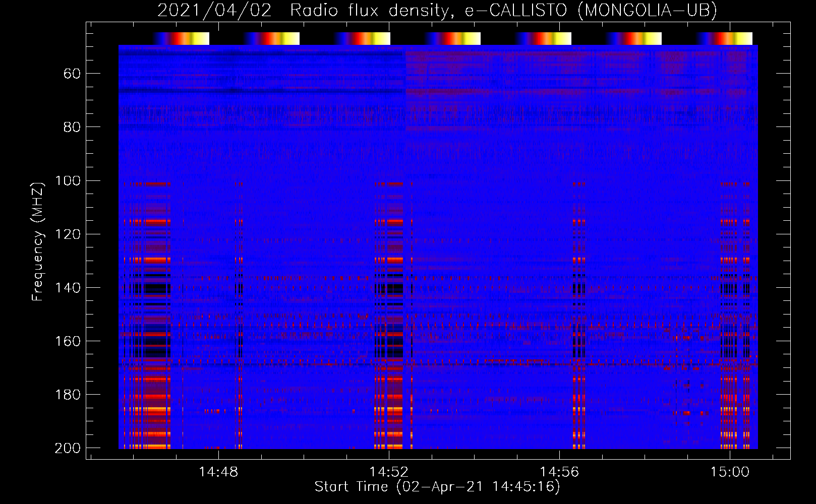This screenshot has width=816, height=504.
Task: Click the 80 frequency tick label
Action: click(72, 127)
